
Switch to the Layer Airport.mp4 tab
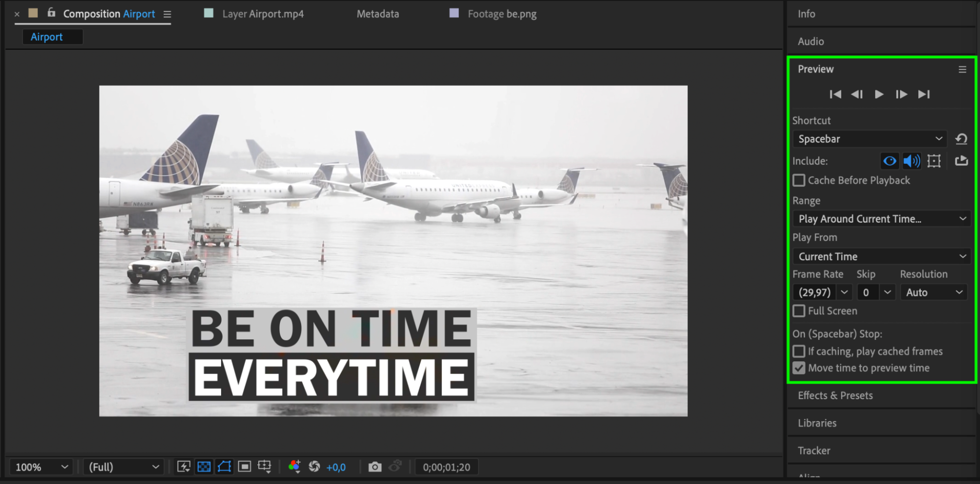(262, 14)
